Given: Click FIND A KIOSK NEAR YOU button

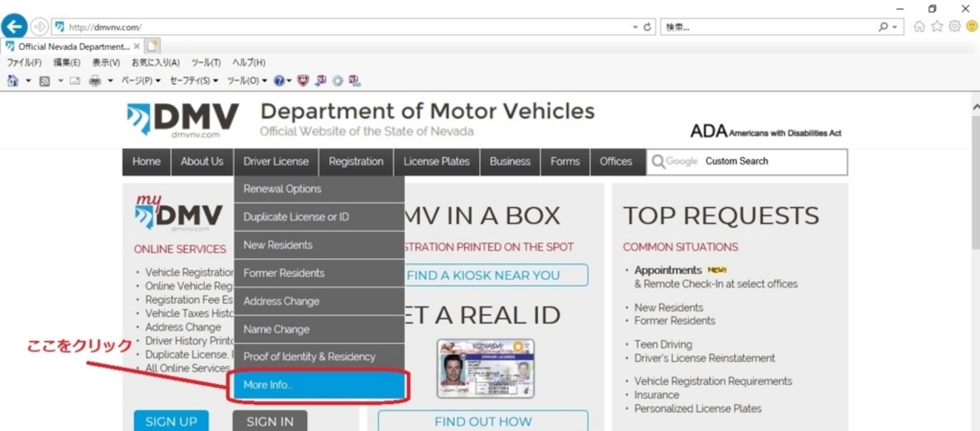Looking at the screenshot, I should click(483, 276).
